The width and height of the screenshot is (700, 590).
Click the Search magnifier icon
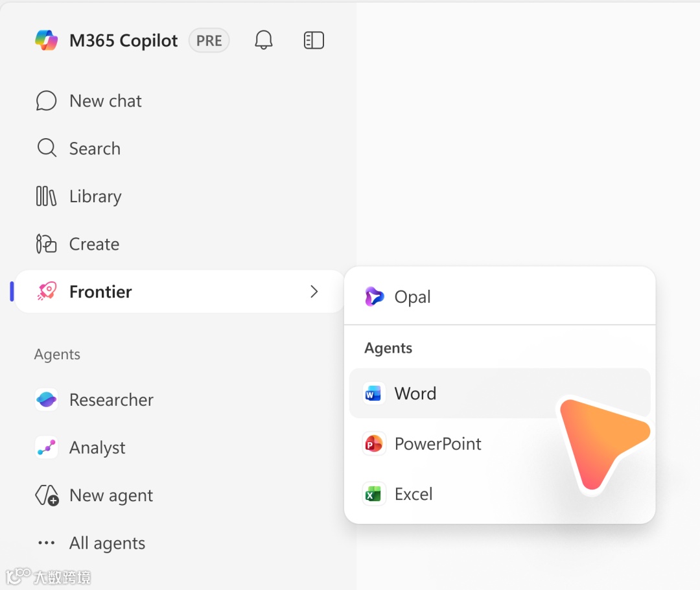pyautogui.click(x=47, y=148)
